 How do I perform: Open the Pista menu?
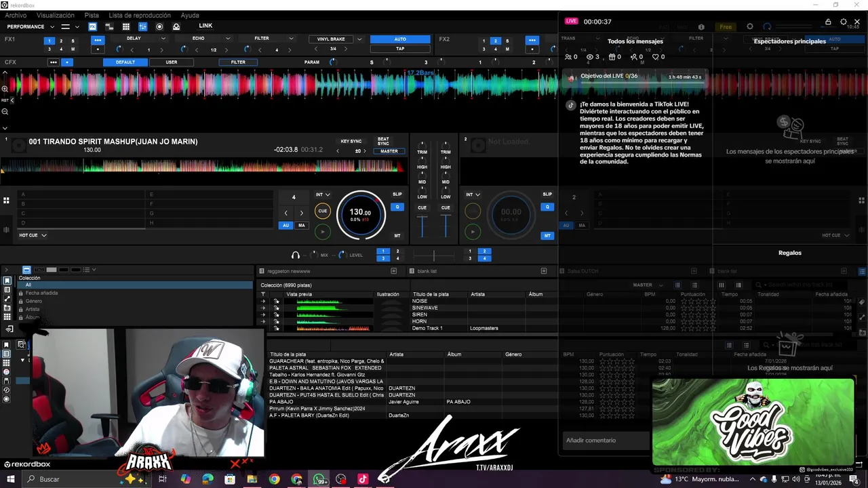(x=92, y=15)
